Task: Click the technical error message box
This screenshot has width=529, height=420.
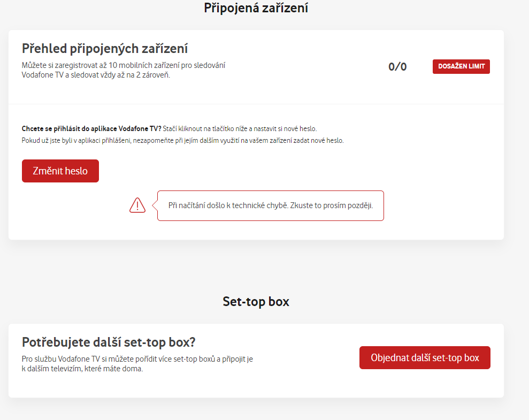Action: click(x=271, y=206)
